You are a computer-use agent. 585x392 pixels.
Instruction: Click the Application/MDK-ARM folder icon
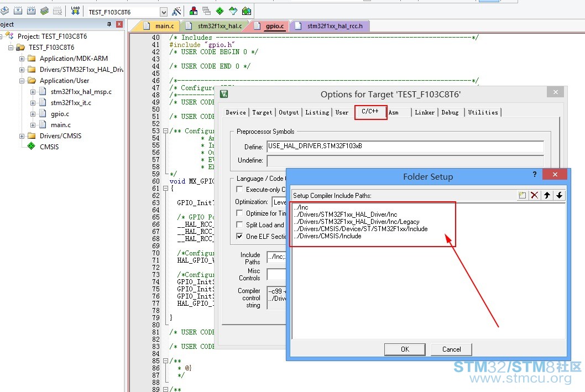pyautogui.click(x=32, y=58)
